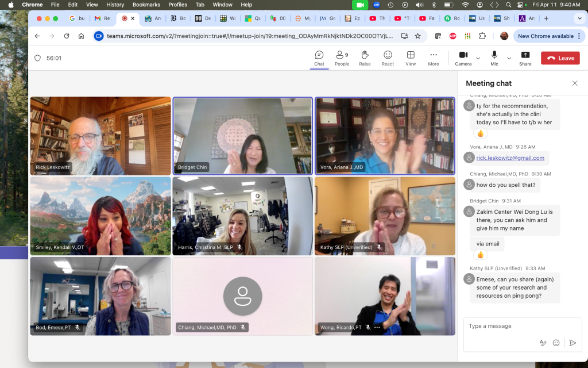Open the React emoji menu
The width and height of the screenshot is (588, 368).
point(388,57)
